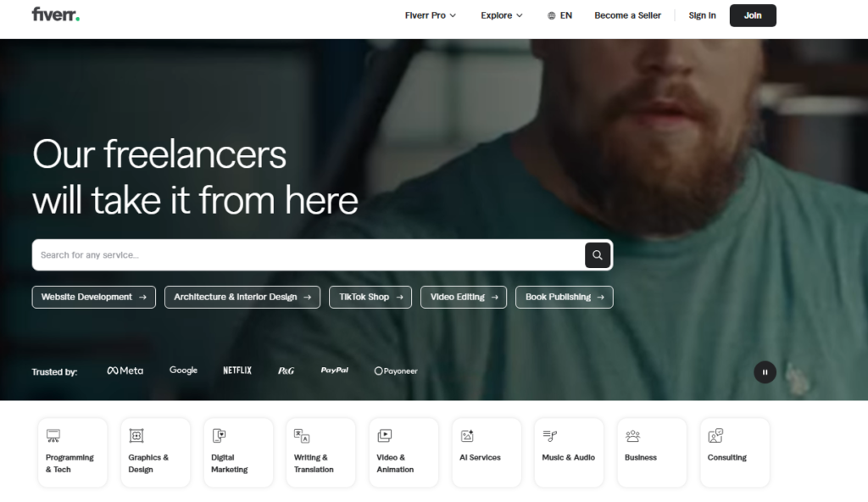Open the Business category icon
The height and width of the screenshot is (502, 868).
point(632,436)
